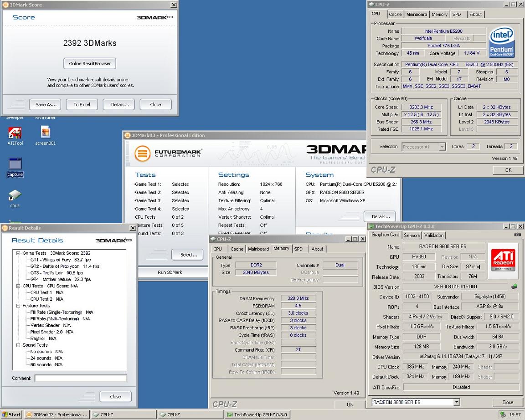The image size is (525, 420).
Task: Select GT3 - Troll's Lair row
Action: tap(57, 273)
